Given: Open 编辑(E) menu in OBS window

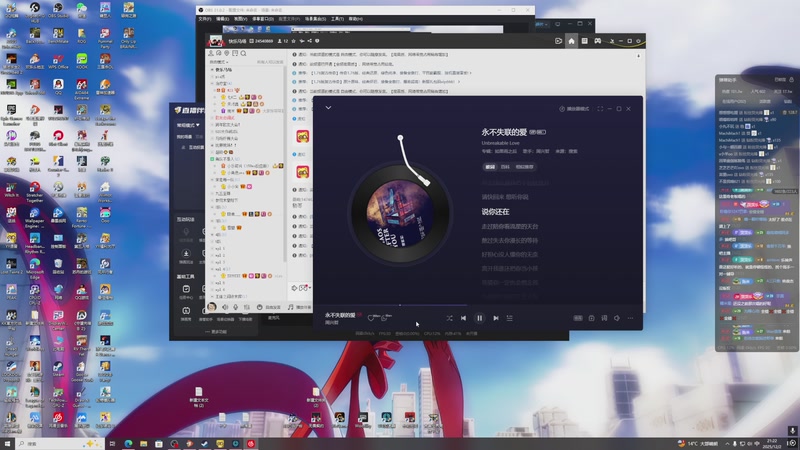Looking at the screenshot, I should tap(222, 19).
